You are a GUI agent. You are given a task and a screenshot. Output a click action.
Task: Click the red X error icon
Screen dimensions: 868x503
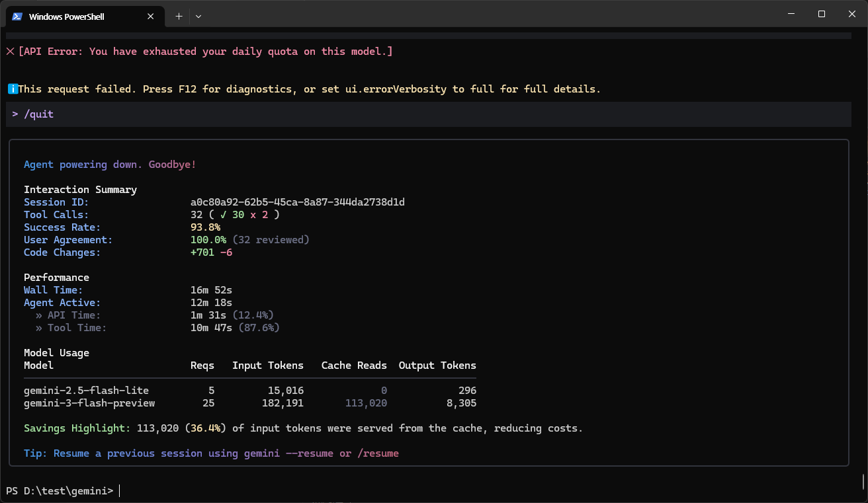click(11, 51)
